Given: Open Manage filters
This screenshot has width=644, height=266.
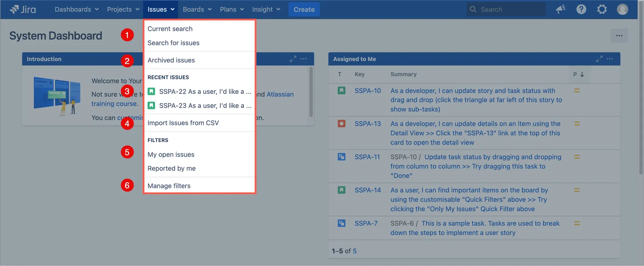Looking at the screenshot, I should tap(200, 186).
